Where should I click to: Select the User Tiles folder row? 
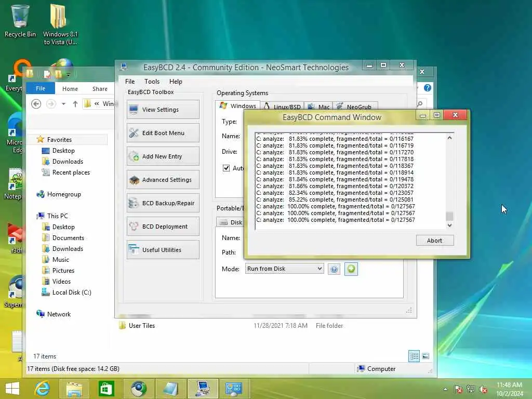[x=231, y=326]
